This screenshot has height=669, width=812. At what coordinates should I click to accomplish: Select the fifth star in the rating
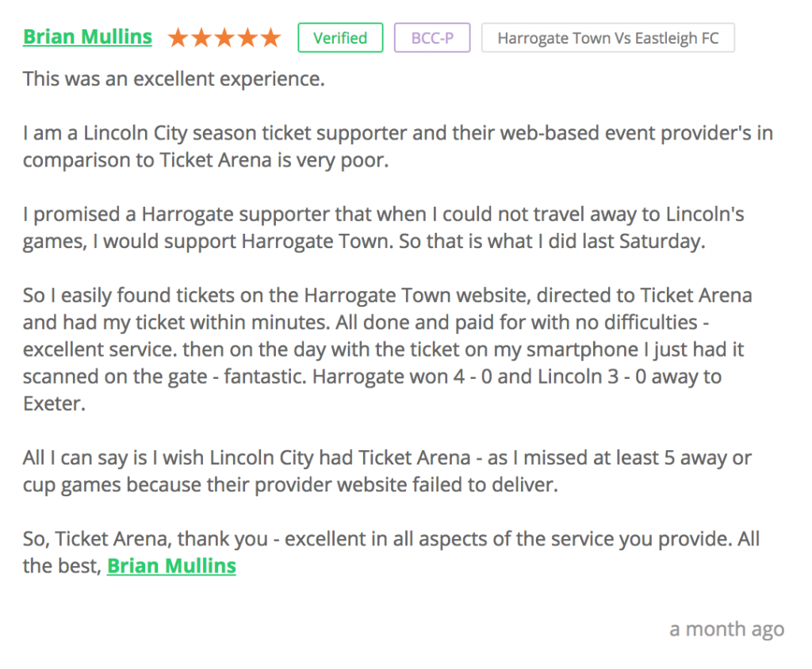[270, 38]
